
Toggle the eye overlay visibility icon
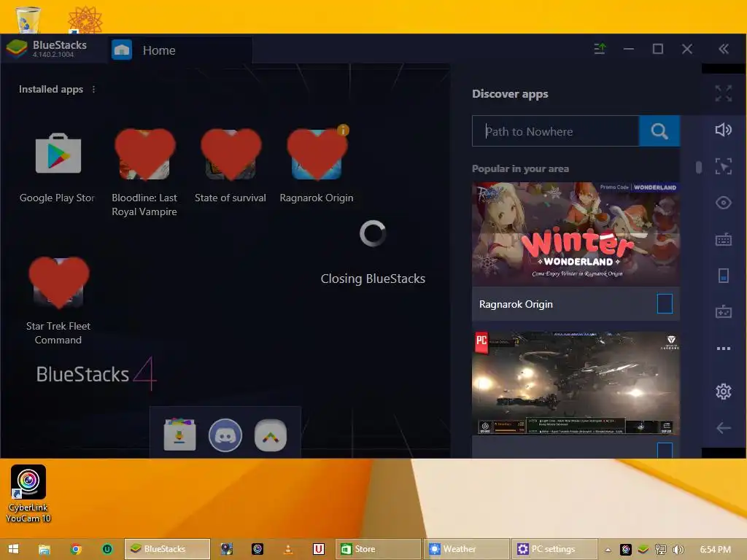(723, 203)
